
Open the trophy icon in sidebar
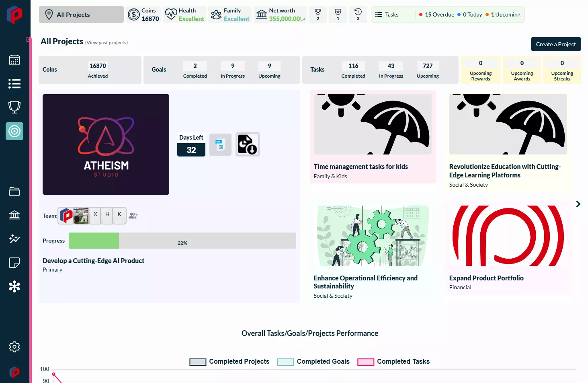pos(14,107)
